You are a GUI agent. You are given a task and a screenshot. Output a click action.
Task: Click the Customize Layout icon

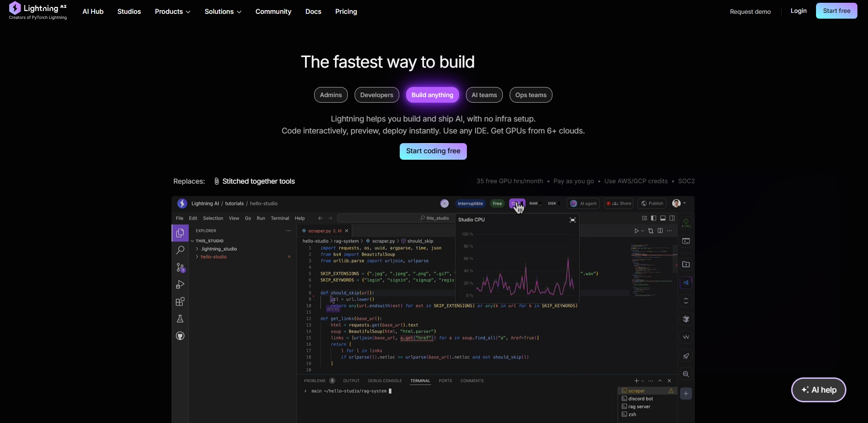[x=644, y=218]
